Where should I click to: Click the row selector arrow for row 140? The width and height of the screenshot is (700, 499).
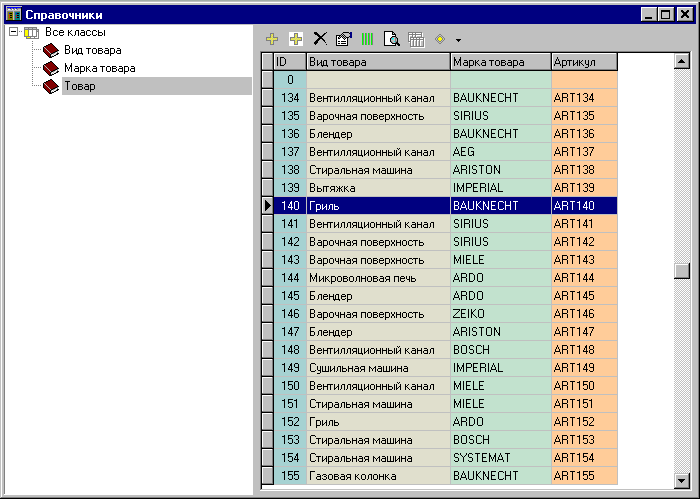267,206
